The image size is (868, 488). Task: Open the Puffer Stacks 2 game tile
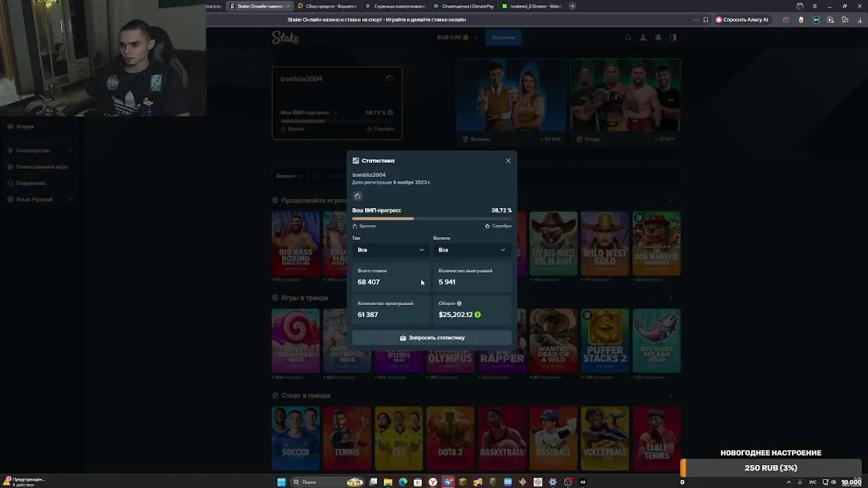coord(605,341)
